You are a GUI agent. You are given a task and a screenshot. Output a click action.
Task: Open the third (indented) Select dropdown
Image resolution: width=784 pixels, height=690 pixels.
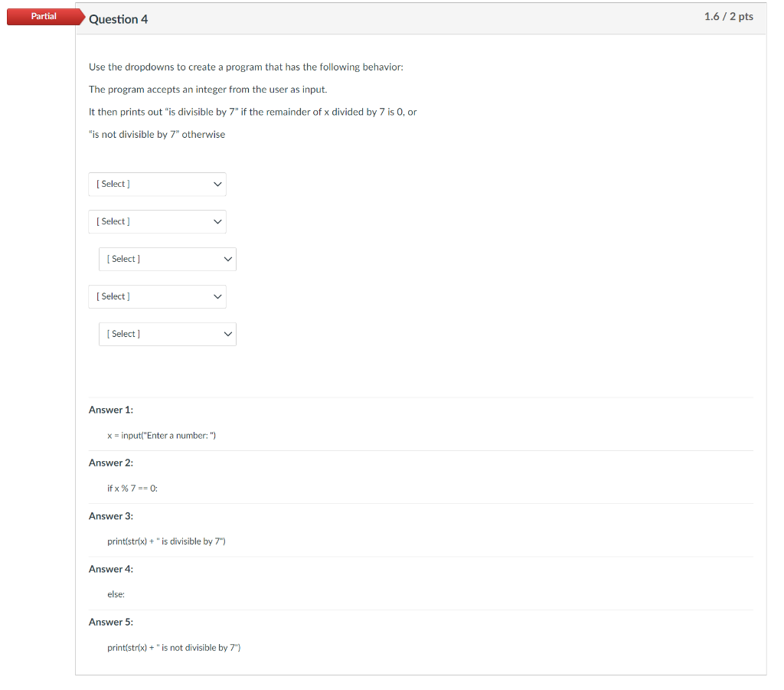tap(168, 259)
